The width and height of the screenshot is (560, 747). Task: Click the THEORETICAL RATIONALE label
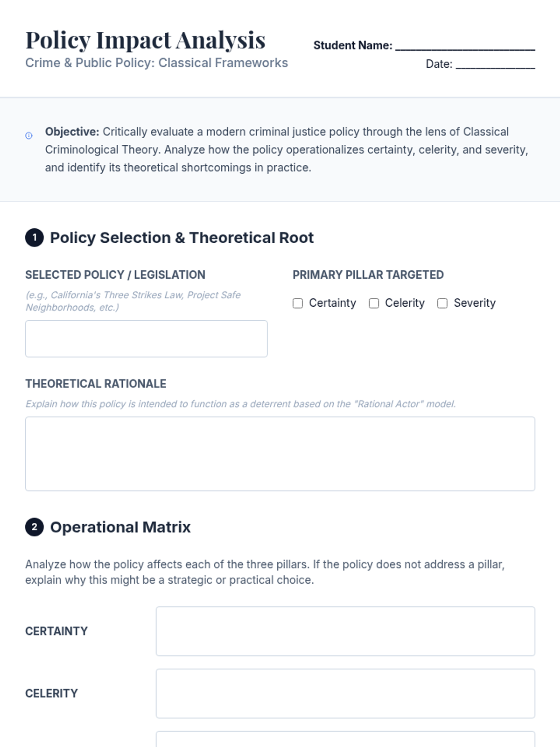[96, 384]
